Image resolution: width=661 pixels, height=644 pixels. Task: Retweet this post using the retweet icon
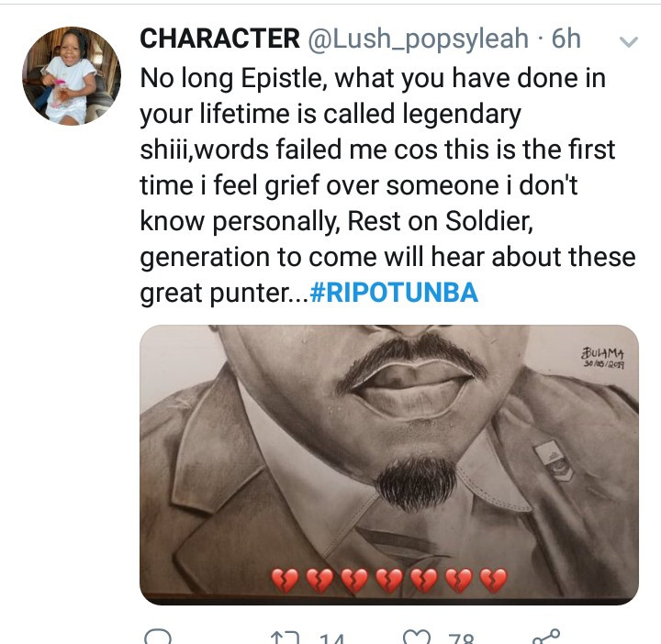click(x=285, y=638)
